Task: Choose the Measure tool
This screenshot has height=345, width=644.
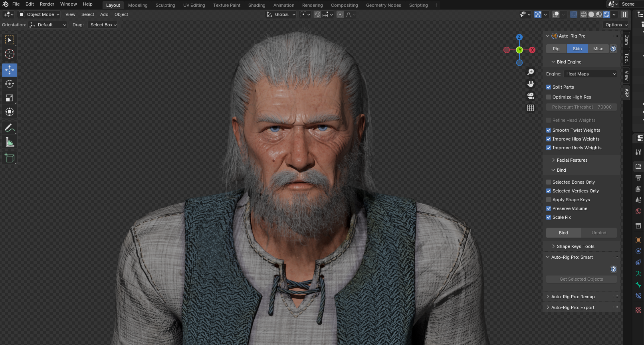Action: coord(10,143)
